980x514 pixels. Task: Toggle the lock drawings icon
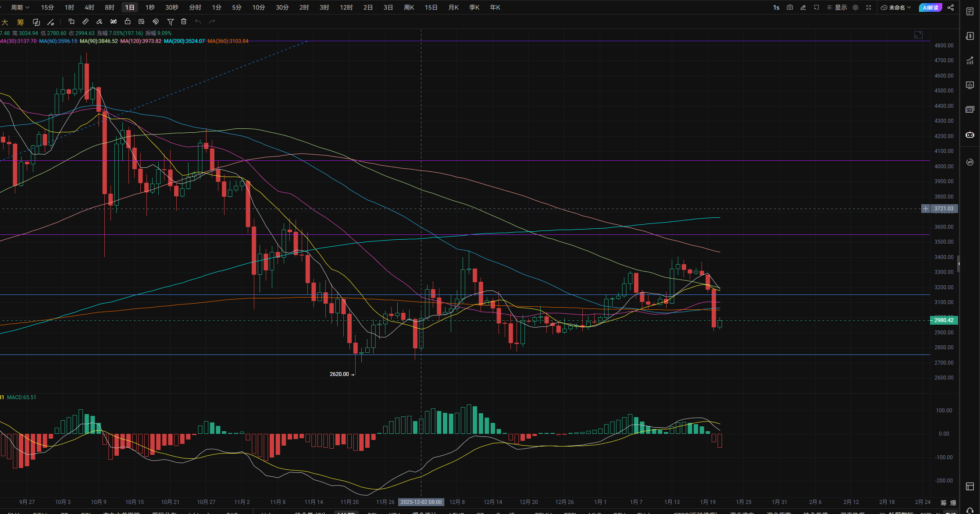pos(128,21)
